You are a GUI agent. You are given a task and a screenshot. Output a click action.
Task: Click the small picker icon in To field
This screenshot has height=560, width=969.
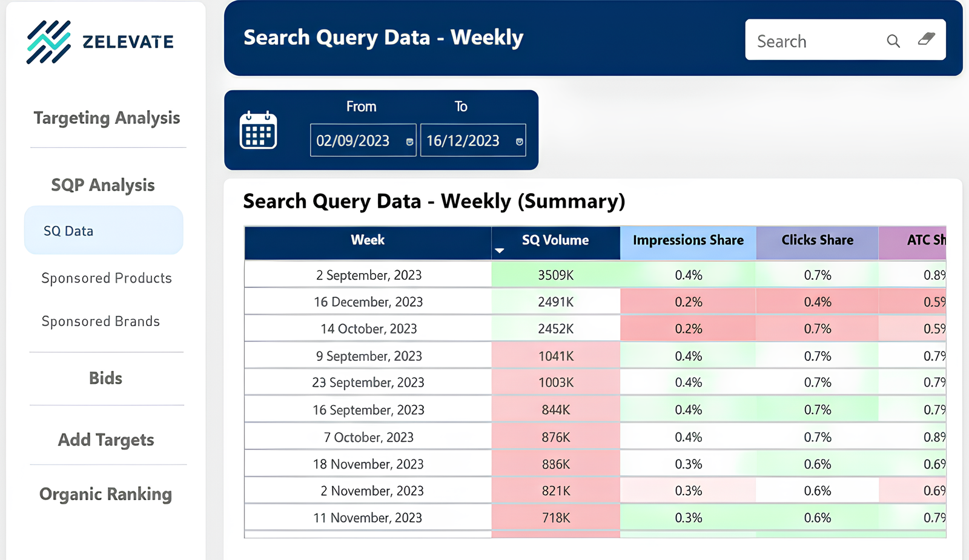(519, 140)
